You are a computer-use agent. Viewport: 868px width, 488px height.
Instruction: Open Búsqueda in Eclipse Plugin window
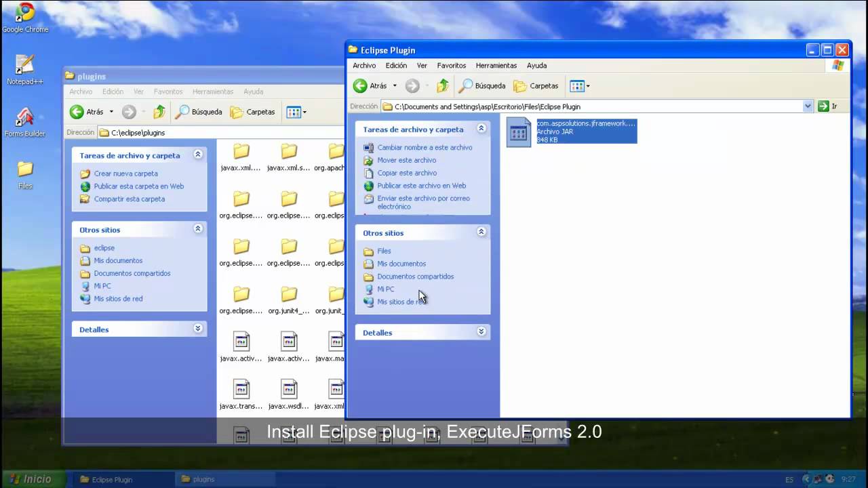point(483,86)
